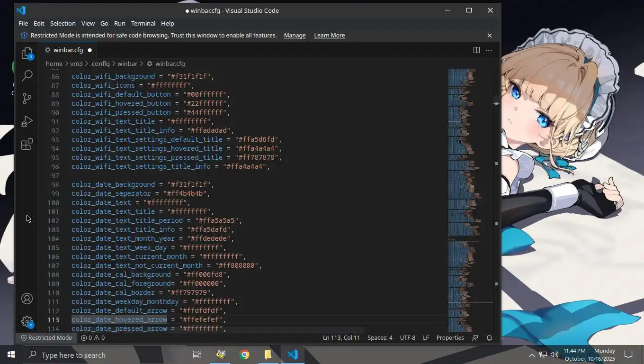Open the Help menu
The width and height of the screenshot is (644, 364).
[168, 23]
